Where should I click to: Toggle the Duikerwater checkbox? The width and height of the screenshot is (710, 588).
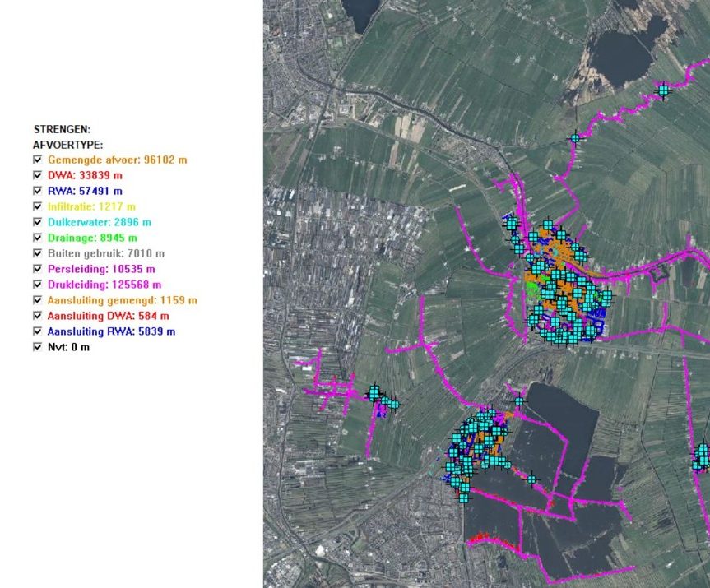[37, 222]
